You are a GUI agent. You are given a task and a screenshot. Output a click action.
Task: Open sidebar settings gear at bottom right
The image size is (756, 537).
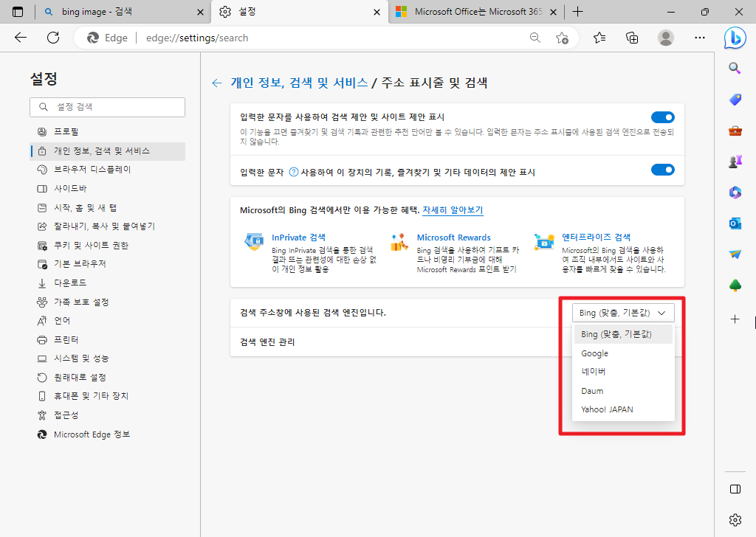click(x=735, y=519)
